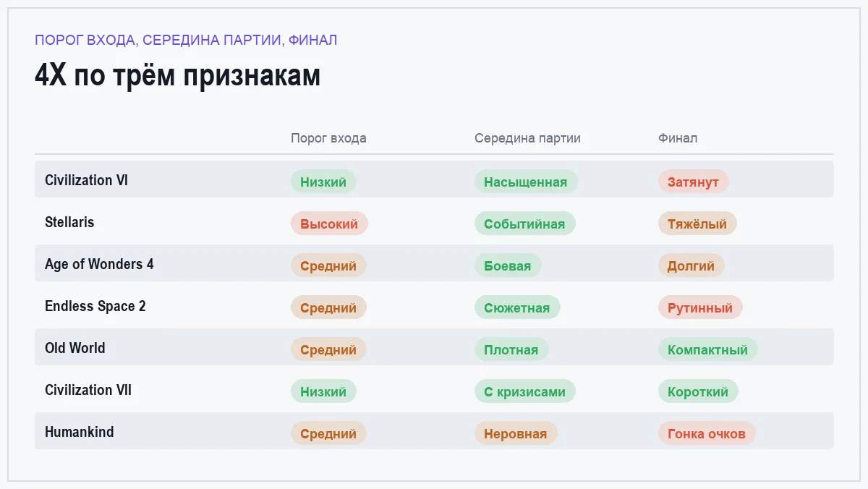Select the "Финал" column header

click(x=678, y=138)
